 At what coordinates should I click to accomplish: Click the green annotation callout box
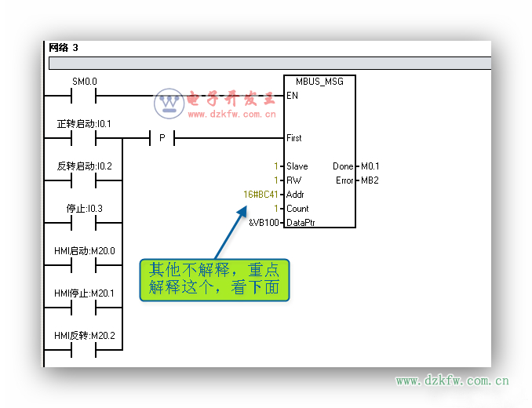coord(214,279)
